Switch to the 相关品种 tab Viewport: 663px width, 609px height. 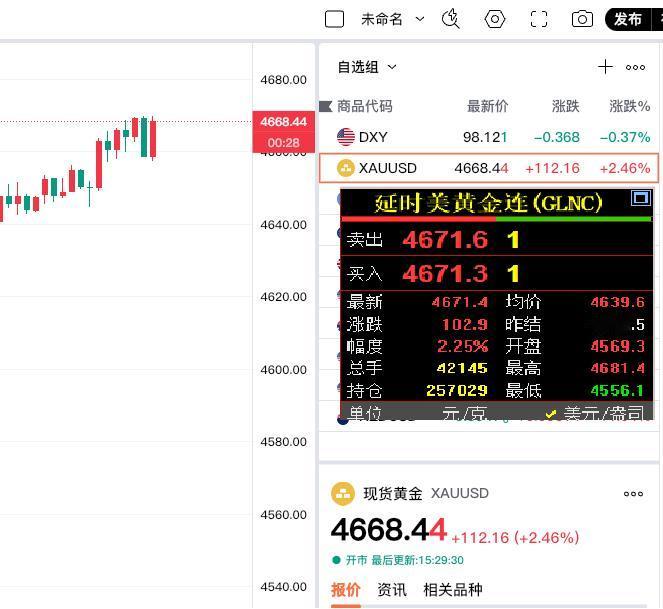(453, 590)
